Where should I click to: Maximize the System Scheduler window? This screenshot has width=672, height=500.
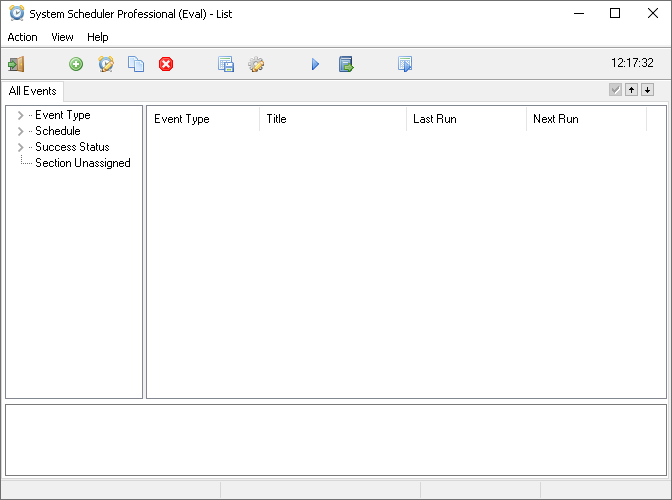click(615, 14)
